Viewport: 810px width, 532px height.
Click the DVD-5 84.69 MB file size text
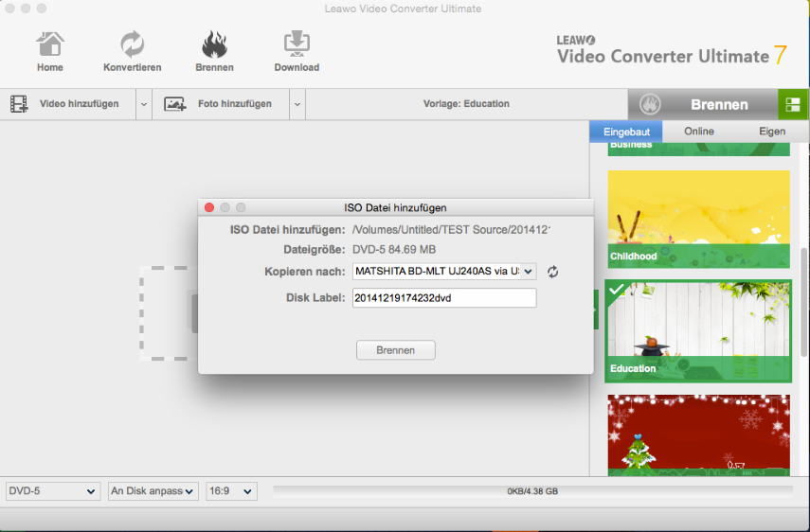tap(394, 250)
